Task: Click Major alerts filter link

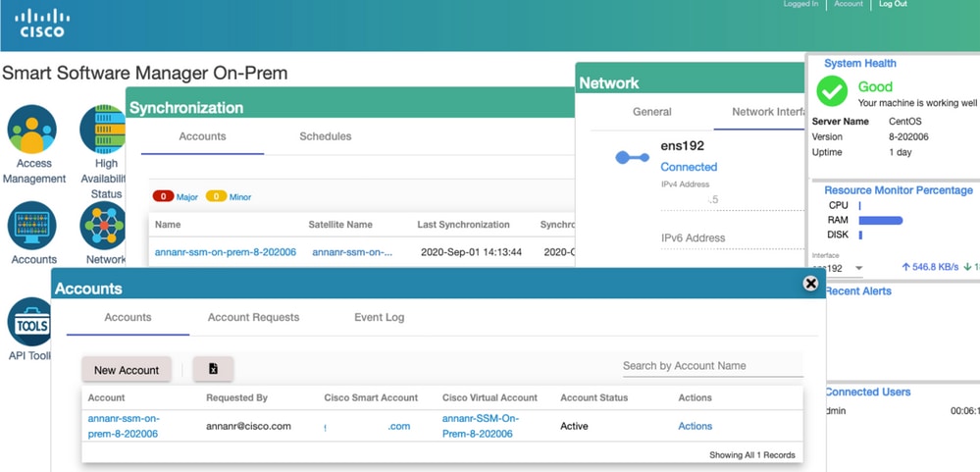Action: click(186, 197)
